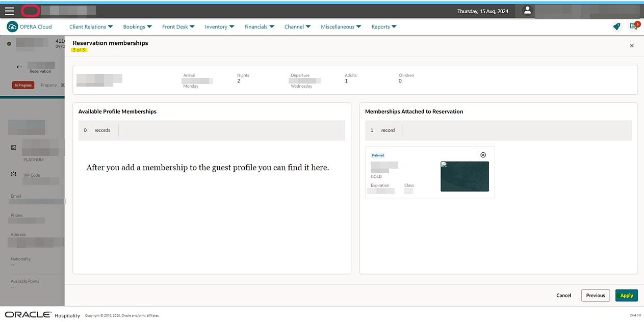Image resolution: width=644 pixels, height=322 pixels.
Task: Remove attached GOLD membership with X icon
Action: [483, 155]
